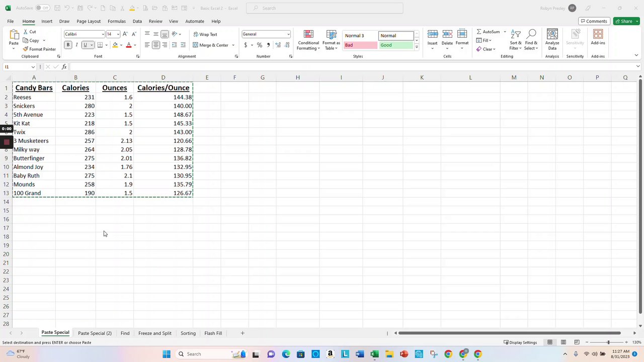Toggle Underline formatting
The image size is (644, 362).
(85, 45)
